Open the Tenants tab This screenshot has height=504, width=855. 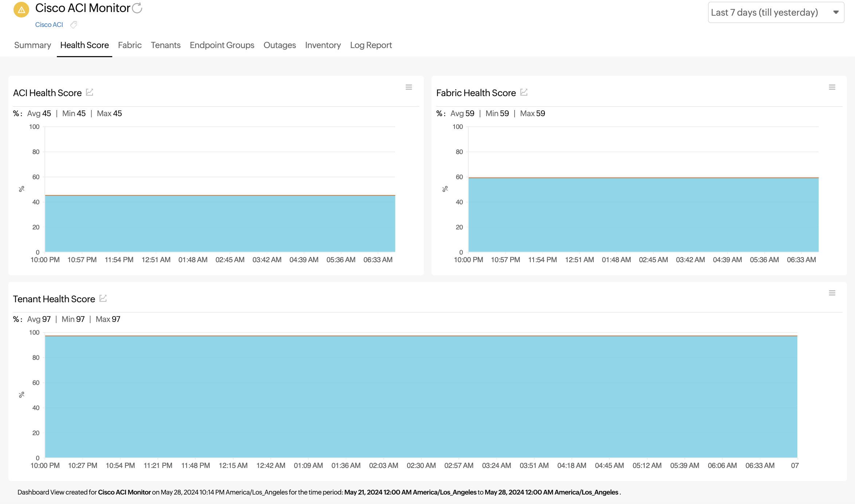tap(165, 45)
